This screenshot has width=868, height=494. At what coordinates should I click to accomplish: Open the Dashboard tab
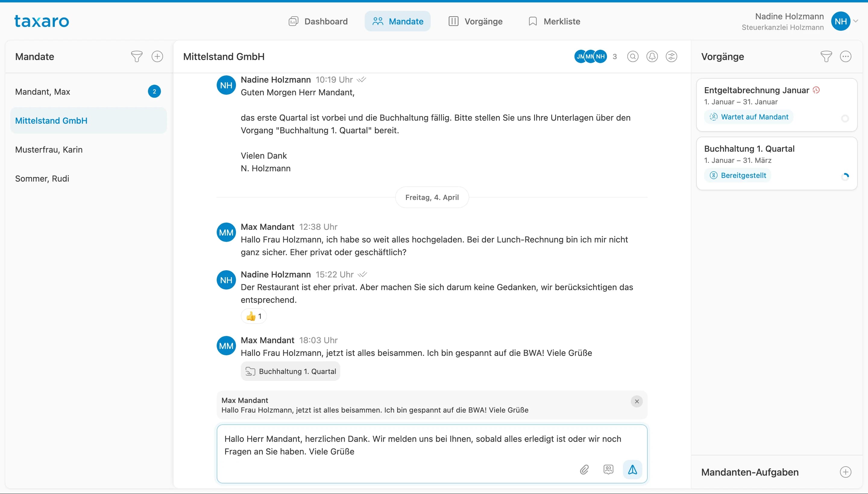(318, 21)
